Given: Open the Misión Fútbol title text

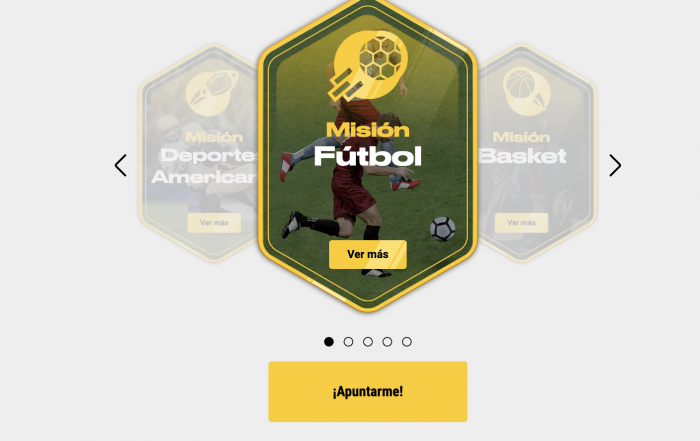Looking at the screenshot, I should 368,144.
